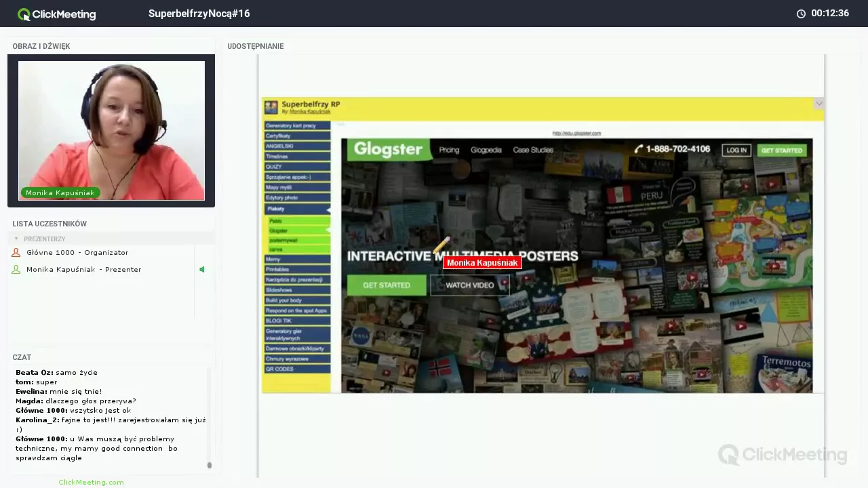The width and height of the screenshot is (868, 488).
Task: Open Darmowe obrazki/kliparty sidebar item
Action: point(298,348)
